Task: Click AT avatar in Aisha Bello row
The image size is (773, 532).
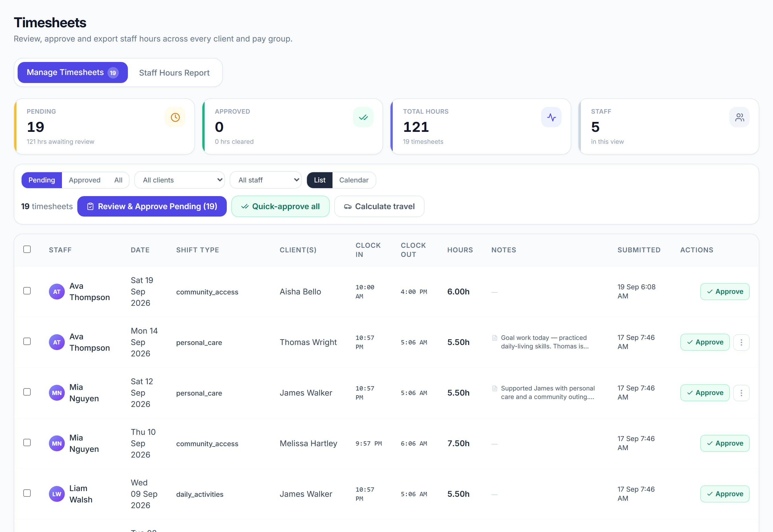Action: [x=57, y=292]
